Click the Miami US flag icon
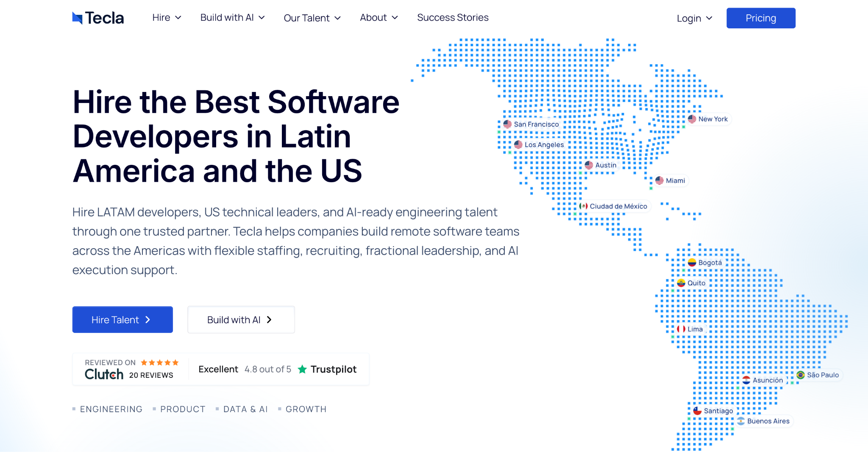The width and height of the screenshot is (868, 452). point(659,180)
